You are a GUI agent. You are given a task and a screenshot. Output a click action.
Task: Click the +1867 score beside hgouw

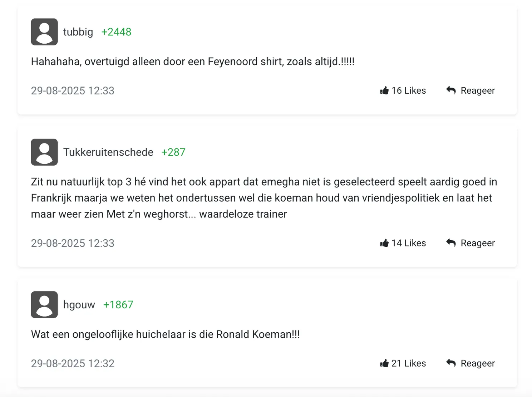coord(118,304)
